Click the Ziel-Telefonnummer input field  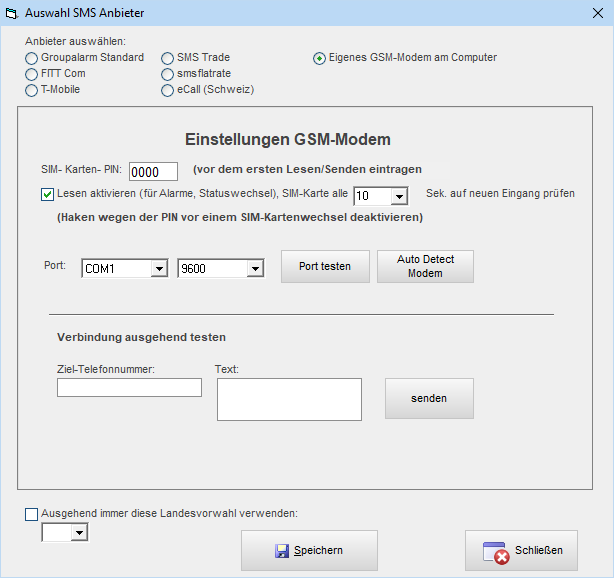pyautogui.click(x=129, y=388)
